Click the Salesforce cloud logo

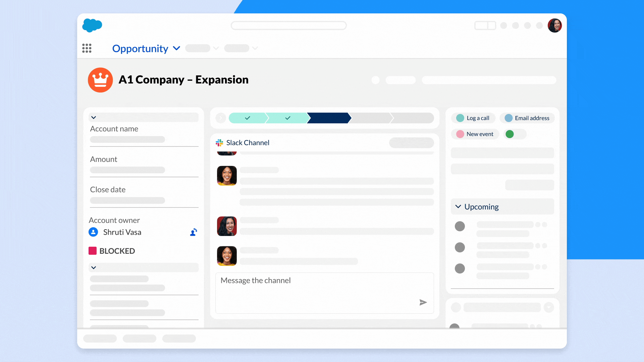click(92, 25)
